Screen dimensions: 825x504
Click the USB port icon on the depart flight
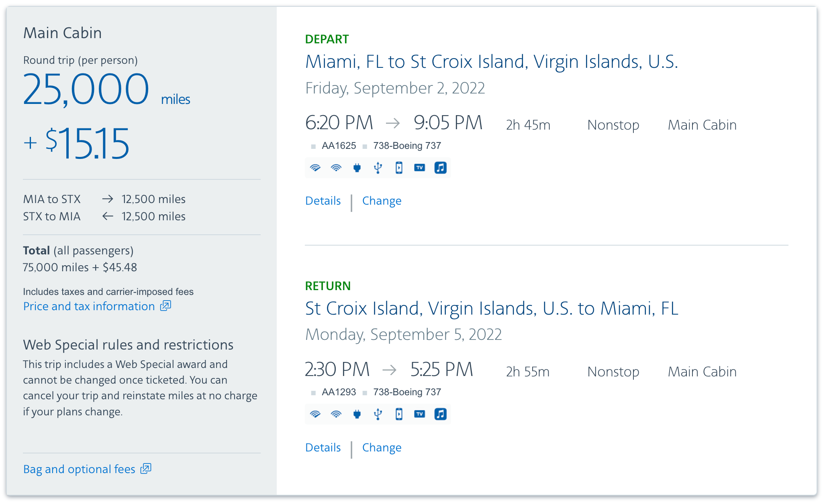click(378, 168)
